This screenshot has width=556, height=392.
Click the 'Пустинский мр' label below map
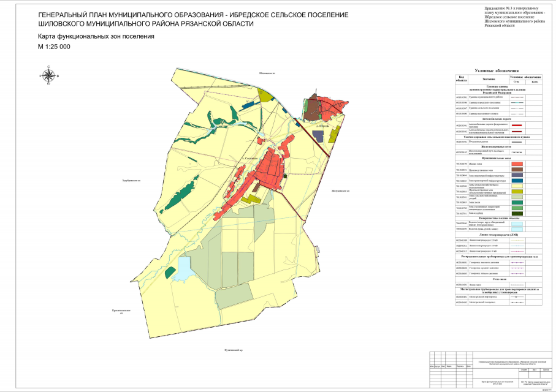234,350
